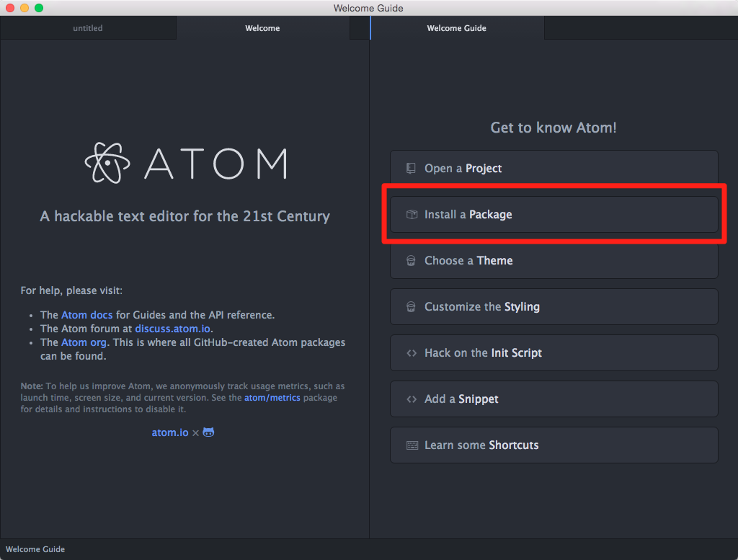
Task: Follow the atom.io link
Action: coord(170,432)
